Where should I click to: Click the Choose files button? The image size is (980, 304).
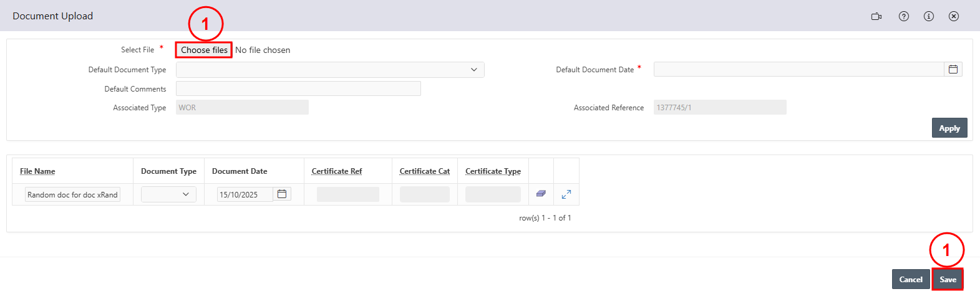(x=204, y=50)
